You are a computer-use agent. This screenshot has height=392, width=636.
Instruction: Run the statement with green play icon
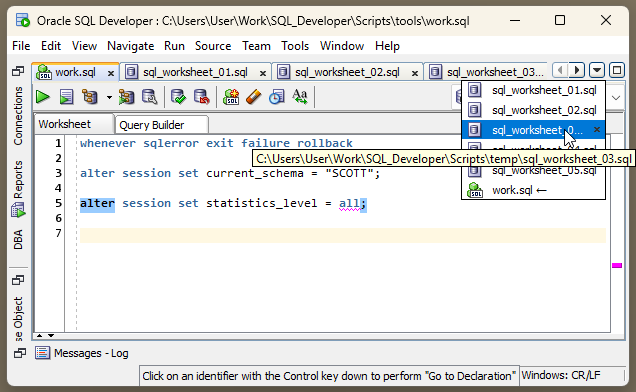(x=43, y=97)
